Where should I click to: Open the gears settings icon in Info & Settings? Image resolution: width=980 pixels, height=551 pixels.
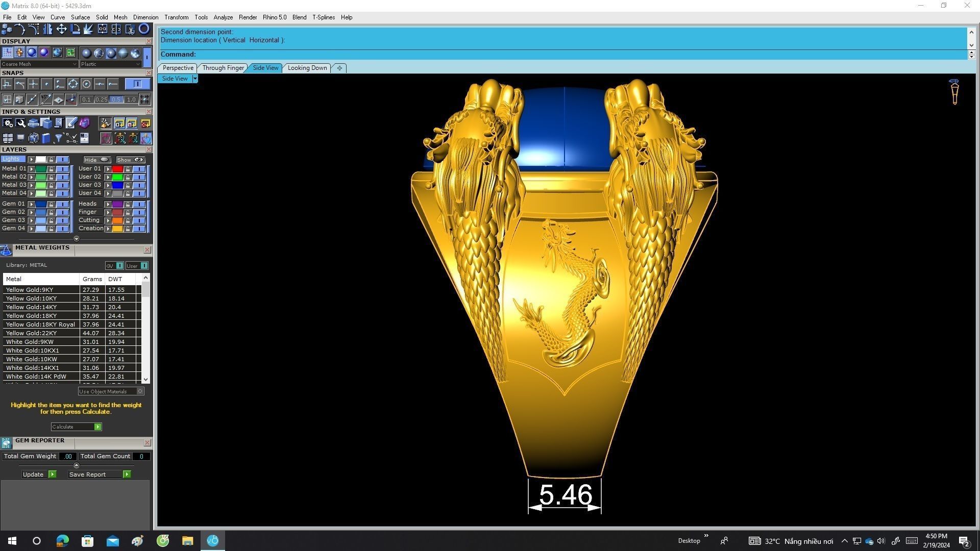(8, 123)
